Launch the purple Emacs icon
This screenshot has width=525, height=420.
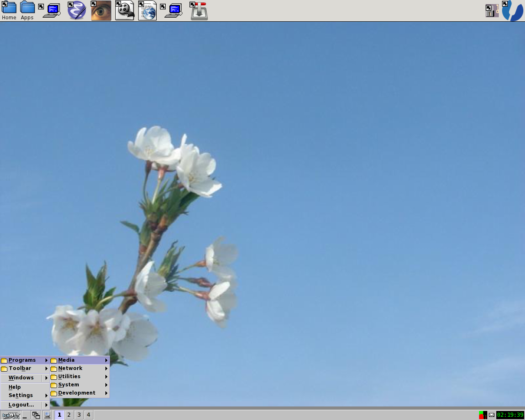pyautogui.click(x=77, y=11)
